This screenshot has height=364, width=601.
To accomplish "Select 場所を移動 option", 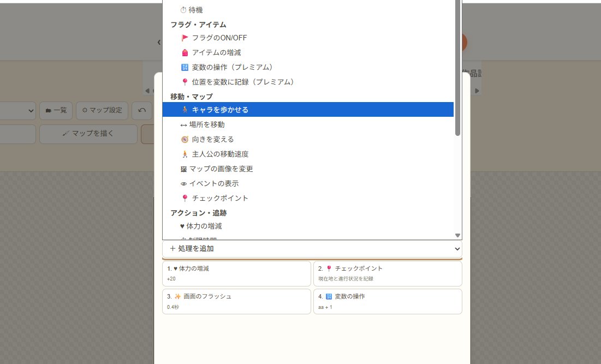I will pos(308,124).
